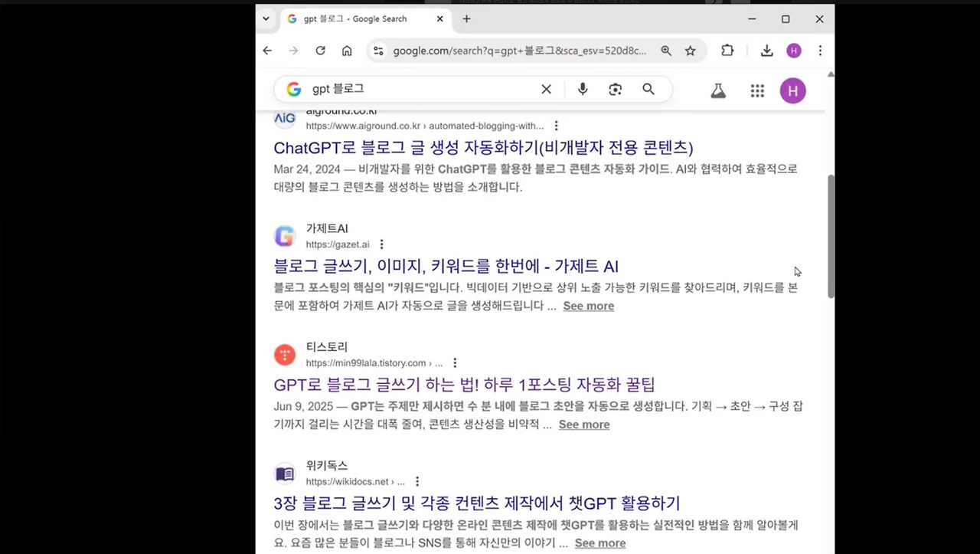
Task: Click the address bar URL field
Action: click(x=520, y=51)
